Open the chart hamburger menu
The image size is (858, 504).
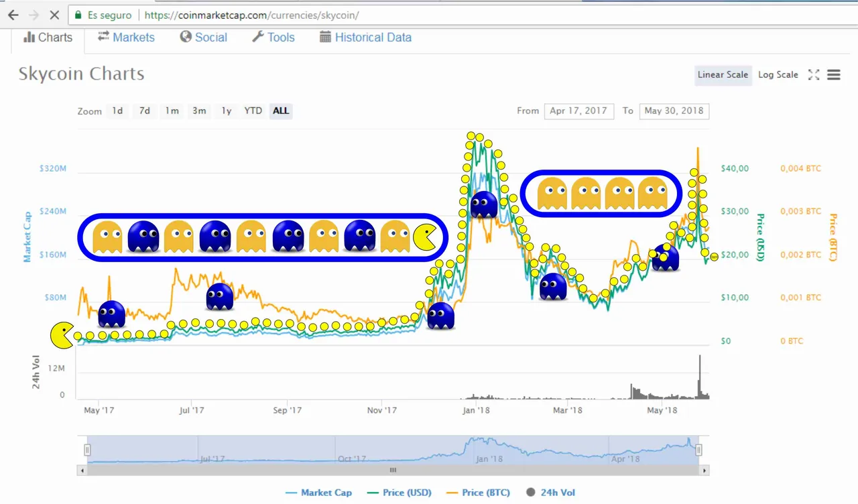pyautogui.click(x=834, y=74)
